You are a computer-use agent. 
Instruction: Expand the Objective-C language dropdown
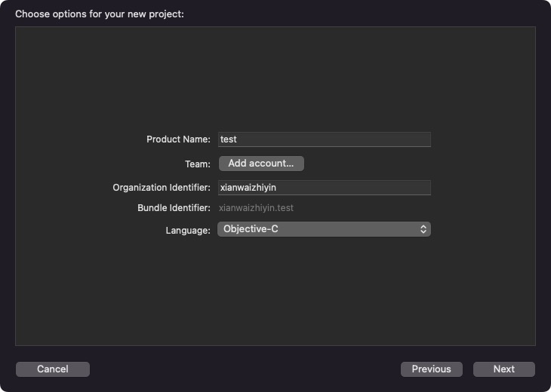[324, 229]
